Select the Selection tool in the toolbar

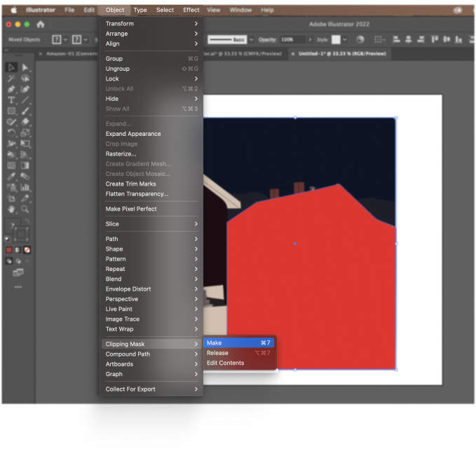[x=11, y=67]
